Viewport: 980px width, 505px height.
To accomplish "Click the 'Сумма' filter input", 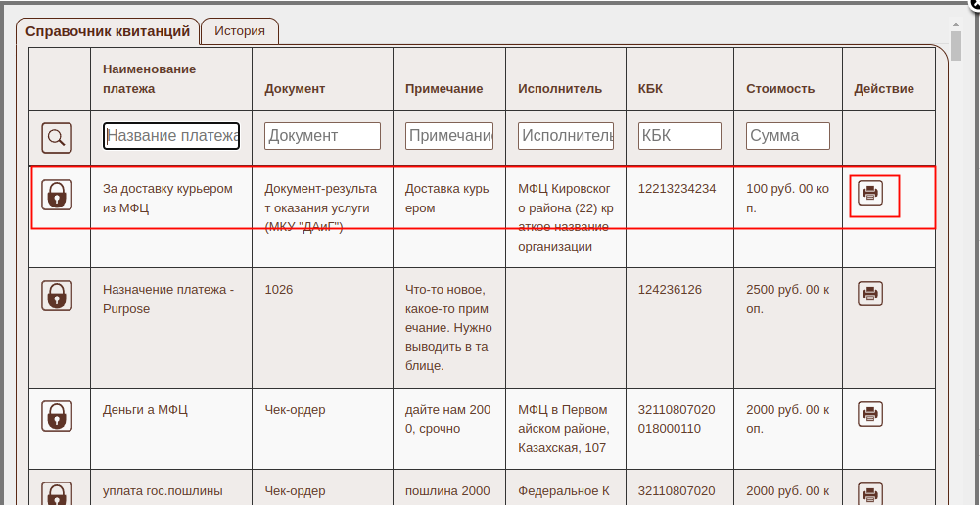I will pyautogui.click(x=788, y=136).
